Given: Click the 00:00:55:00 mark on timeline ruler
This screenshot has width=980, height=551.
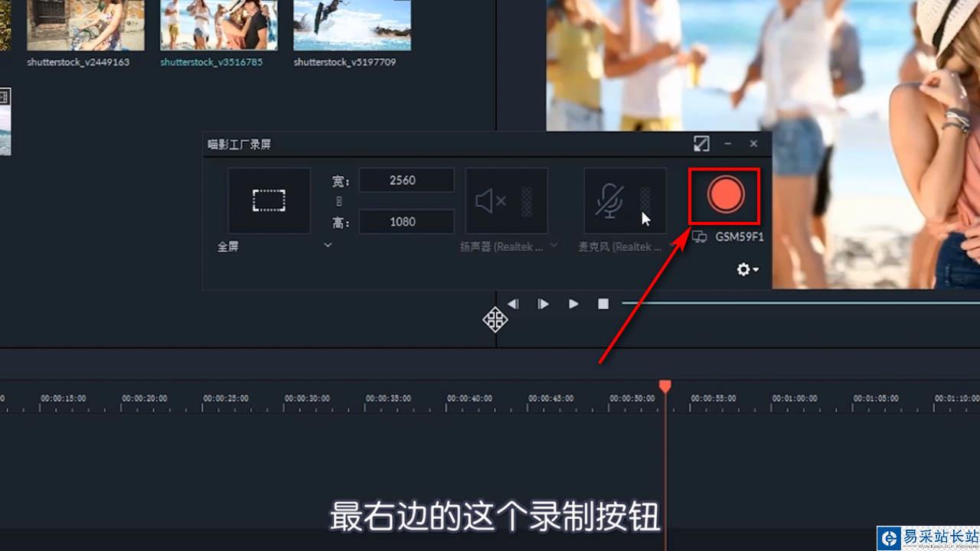Looking at the screenshot, I should tap(714, 399).
